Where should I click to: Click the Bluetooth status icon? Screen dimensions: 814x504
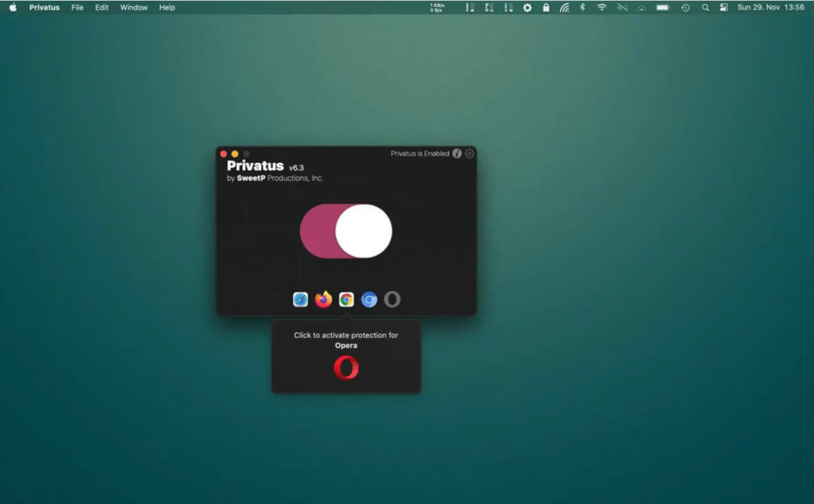click(x=584, y=7)
